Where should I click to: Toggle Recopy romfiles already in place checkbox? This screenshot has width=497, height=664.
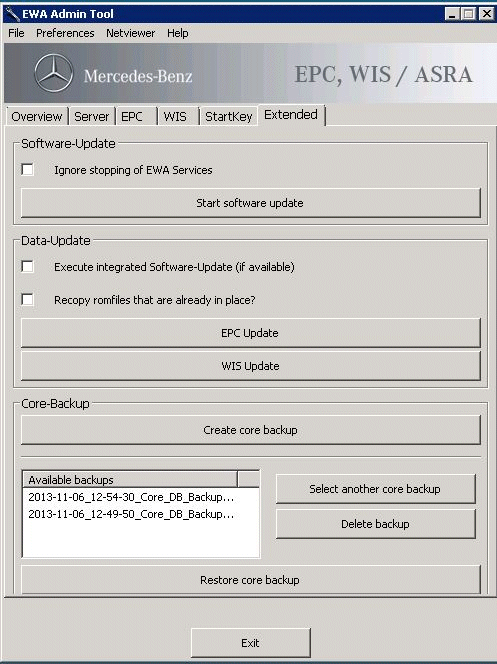[28, 299]
